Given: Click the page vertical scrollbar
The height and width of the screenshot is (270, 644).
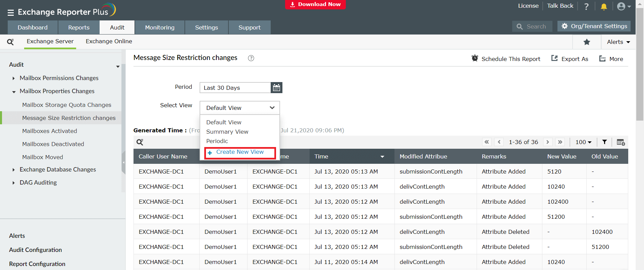Looking at the screenshot, I should coord(640,64).
